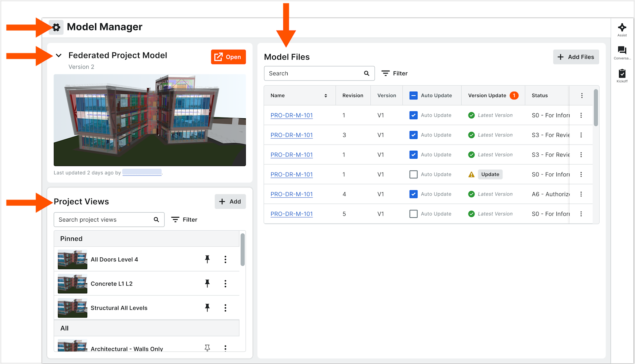Open the Filter dropdown in Project Views
This screenshot has height=364, width=635.
point(184,219)
